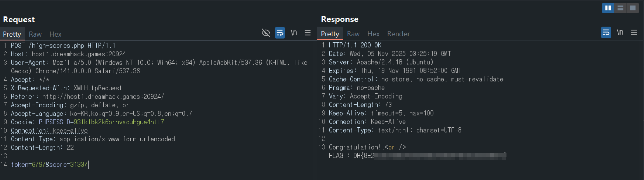Toggle hidden characters eye icon in Request
The width and height of the screenshot is (644, 180).
266,33
